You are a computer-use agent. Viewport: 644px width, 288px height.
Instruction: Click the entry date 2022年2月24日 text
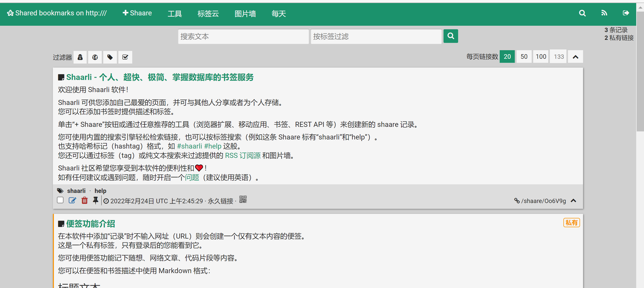click(x=132, y=201)
